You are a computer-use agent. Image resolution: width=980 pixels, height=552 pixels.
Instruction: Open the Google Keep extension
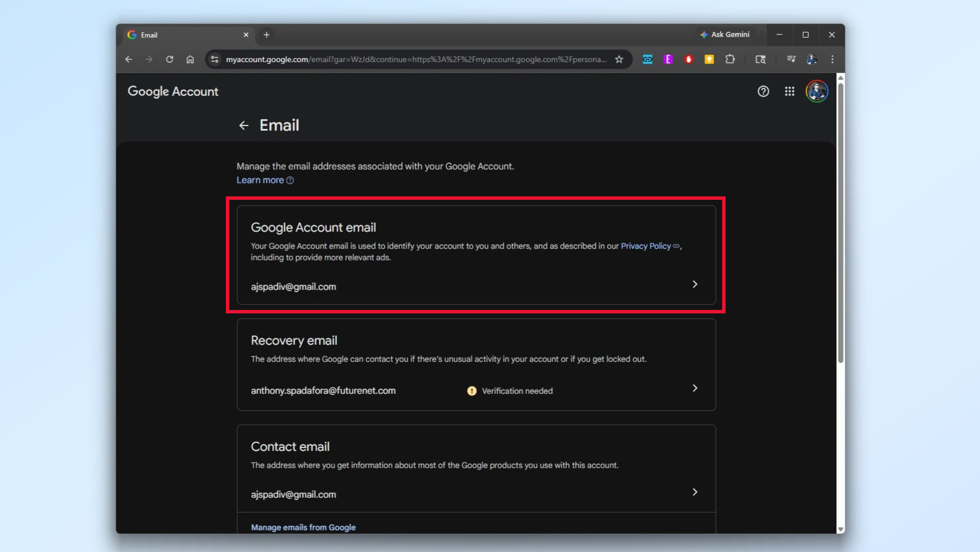(709, 59)
